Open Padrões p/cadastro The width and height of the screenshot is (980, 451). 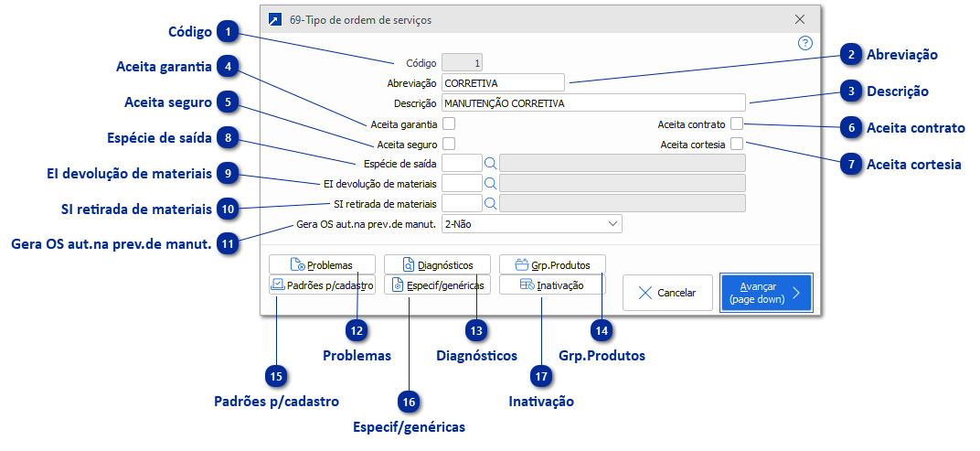(323, 285)
